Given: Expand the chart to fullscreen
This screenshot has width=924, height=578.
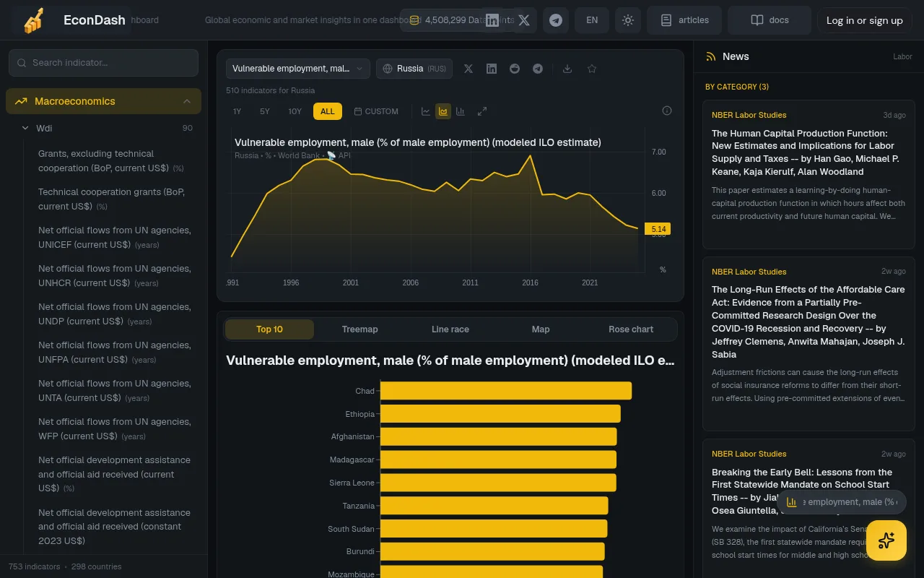Looking at the screenshot, I should pos(482,111).
